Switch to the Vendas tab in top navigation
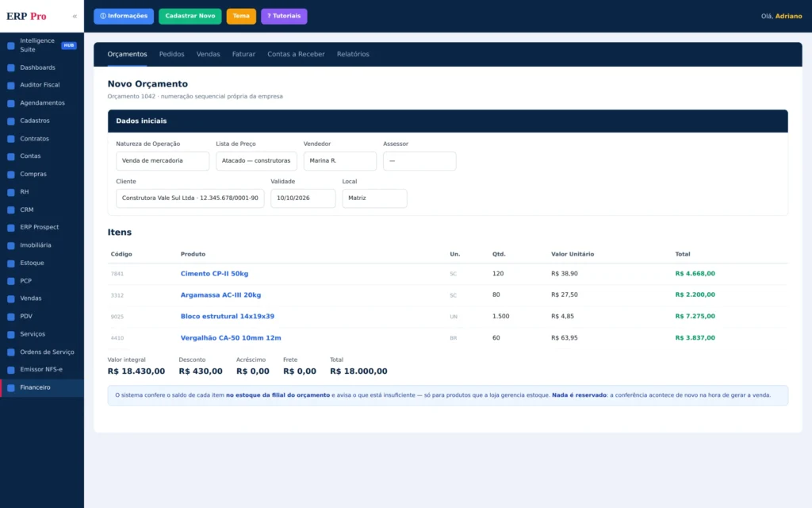 (209, 54)
